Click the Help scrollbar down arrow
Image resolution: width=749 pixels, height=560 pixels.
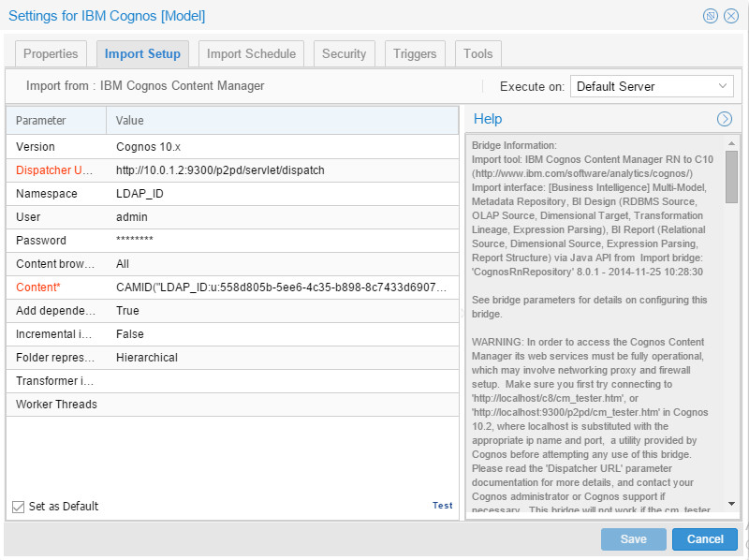(x=731, y=504)
